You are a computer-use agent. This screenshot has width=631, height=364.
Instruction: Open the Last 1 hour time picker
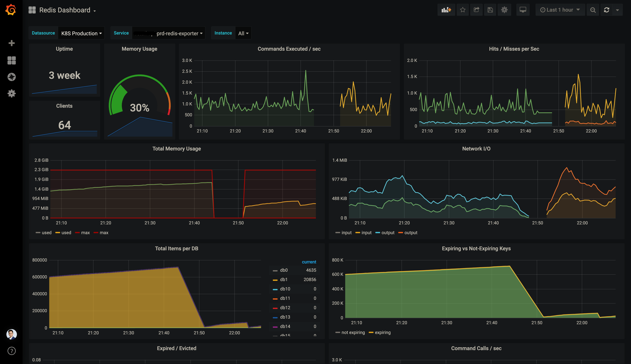(x=560, y=10)
